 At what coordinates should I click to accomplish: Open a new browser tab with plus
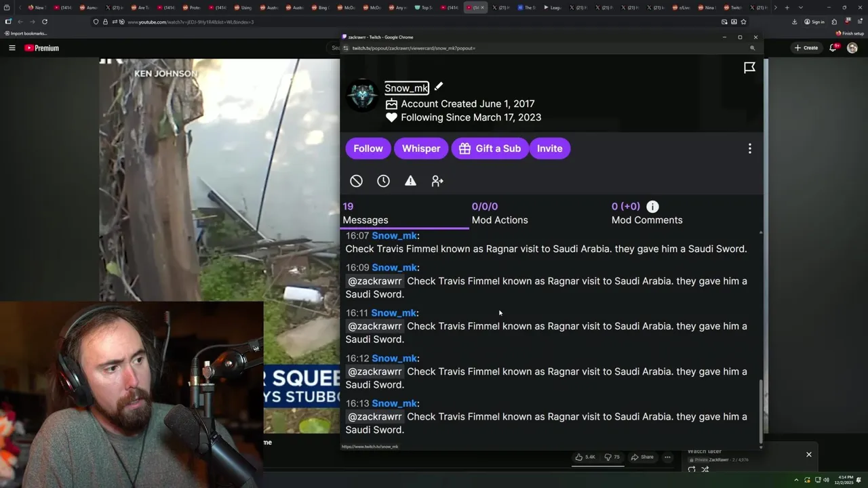787,7
